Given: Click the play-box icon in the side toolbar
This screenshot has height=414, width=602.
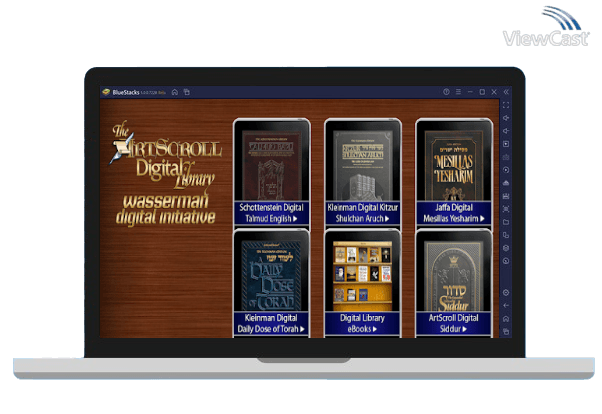Looking at the screenshot, I should click(x=506, y=144).
